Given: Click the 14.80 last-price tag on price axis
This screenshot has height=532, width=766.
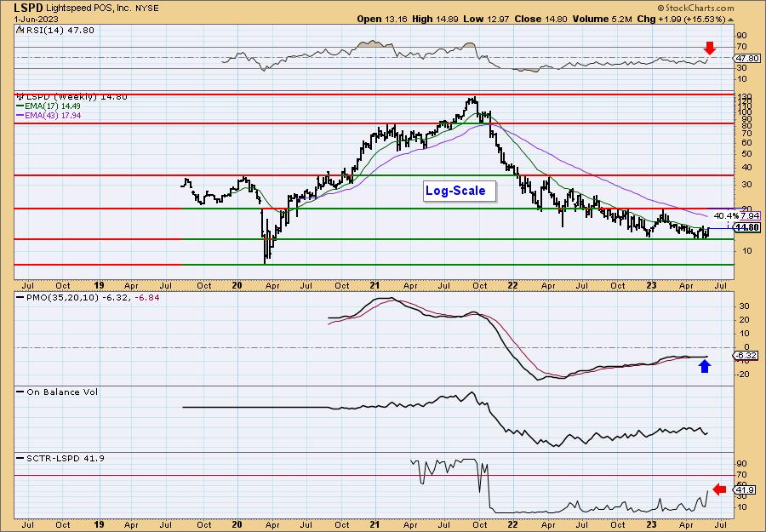Looking at the screenshot, I should [747, 227].
